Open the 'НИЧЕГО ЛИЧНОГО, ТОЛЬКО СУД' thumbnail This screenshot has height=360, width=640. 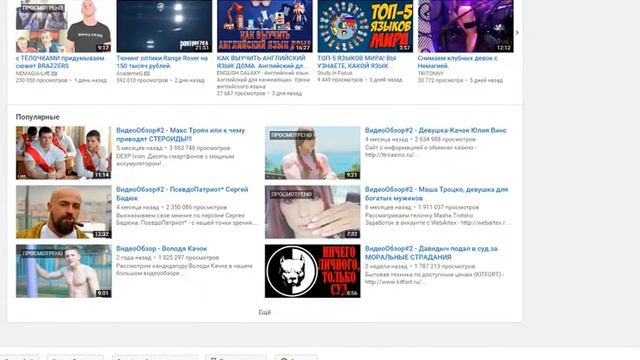[312, 271]
